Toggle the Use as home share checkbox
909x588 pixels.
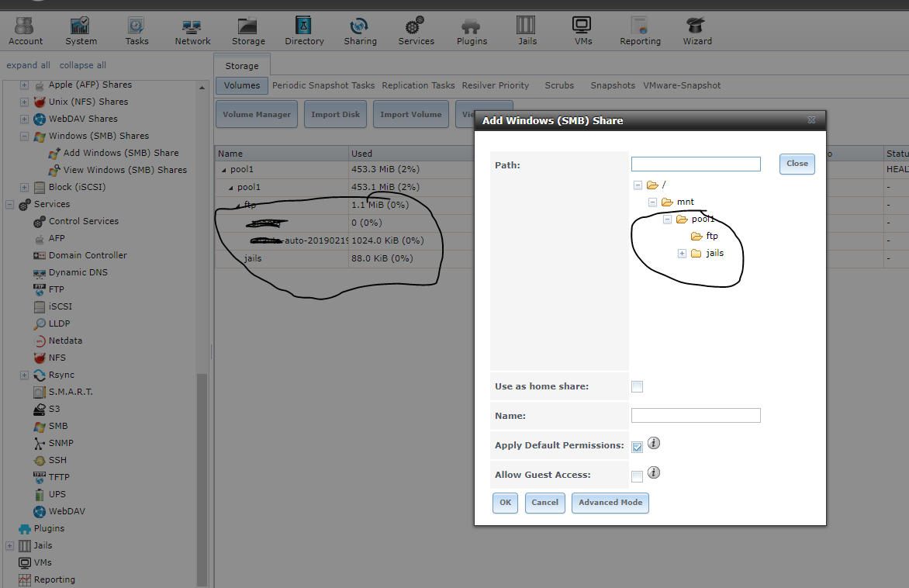click(x=637, y=387)
